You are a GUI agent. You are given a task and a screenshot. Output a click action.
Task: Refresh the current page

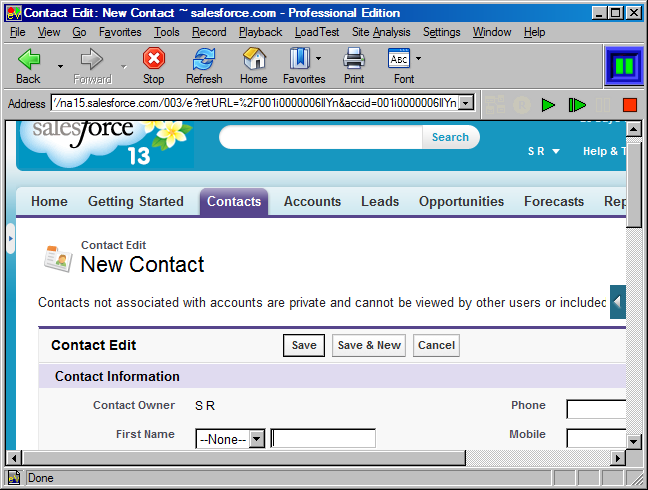(x=204, y=59)
